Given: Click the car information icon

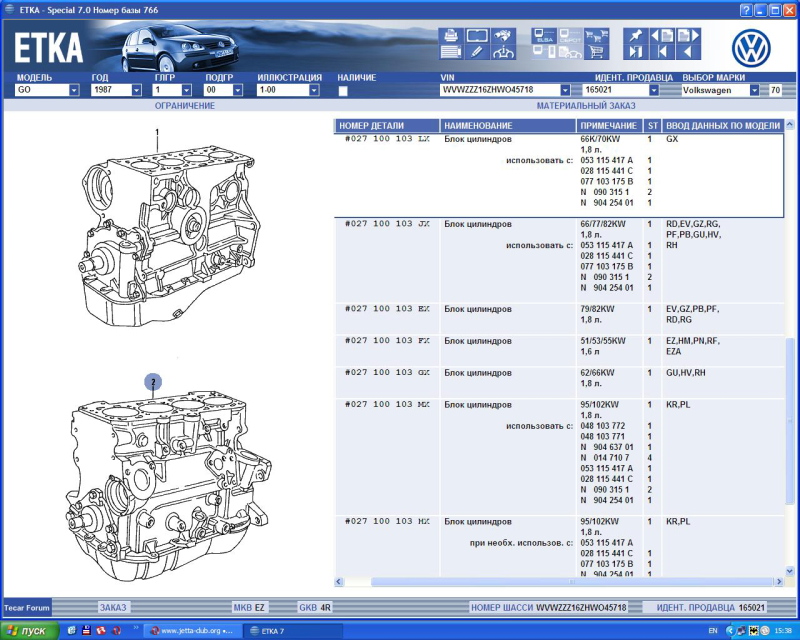Looking at the screenshot, I should tap(503, 52).
